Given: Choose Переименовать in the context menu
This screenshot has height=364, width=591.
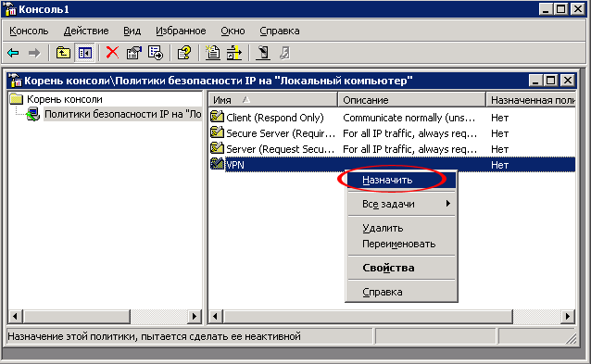Looking at the screenshot, I should pos(401,244).
